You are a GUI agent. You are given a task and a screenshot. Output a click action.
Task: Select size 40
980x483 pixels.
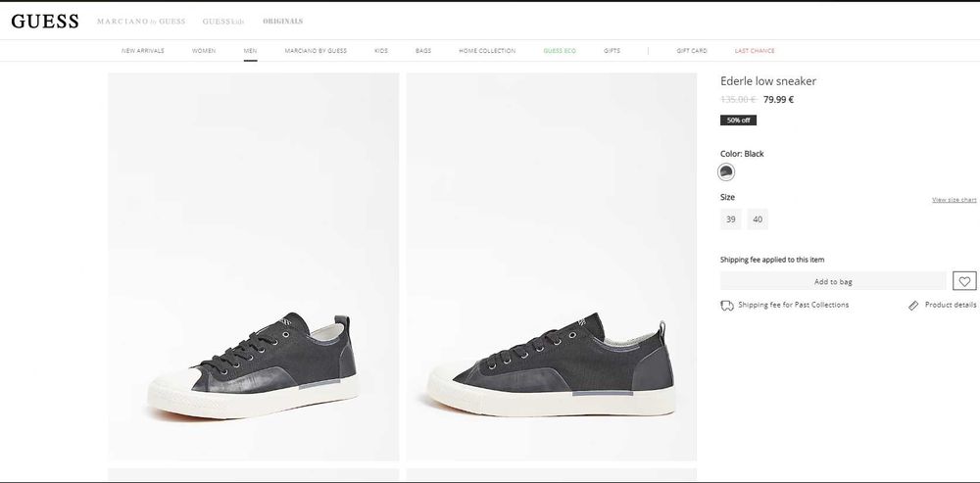coord(758,219)
